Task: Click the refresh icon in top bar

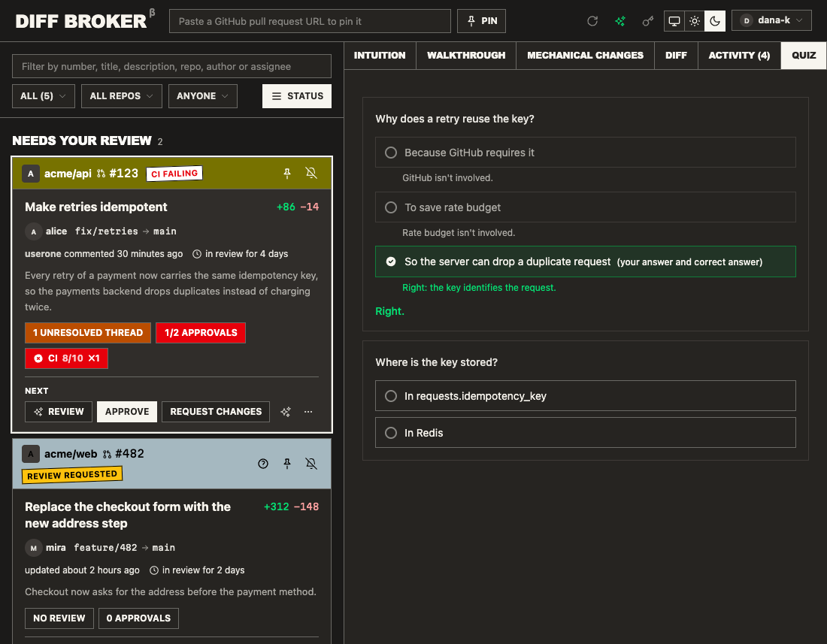Action: 592,21
